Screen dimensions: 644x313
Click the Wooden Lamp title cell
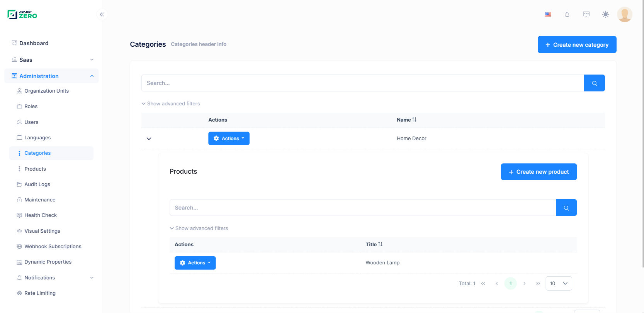pyautogui.click(x=382, y=263)
